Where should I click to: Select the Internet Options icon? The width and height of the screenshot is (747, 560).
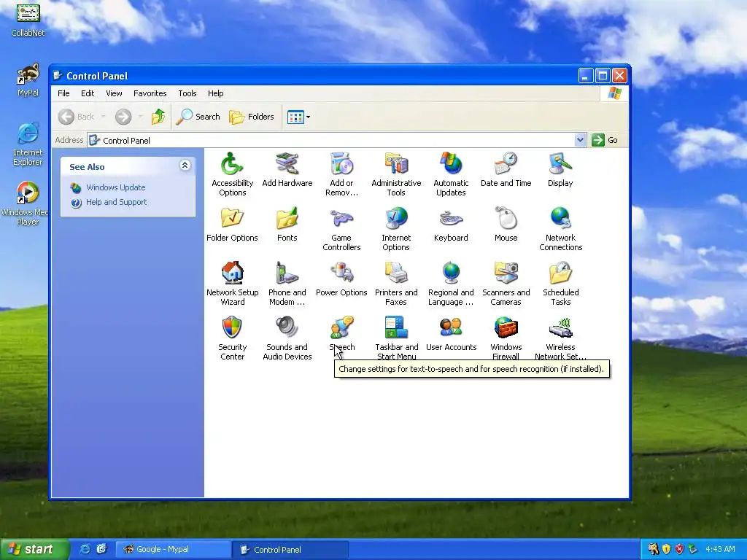click(396, 229)
